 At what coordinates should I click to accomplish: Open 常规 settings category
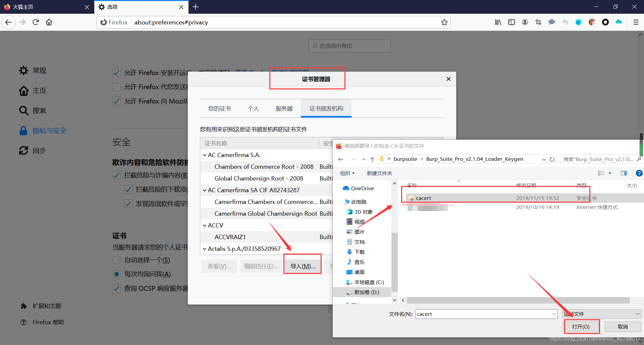(x=33, y=70)
